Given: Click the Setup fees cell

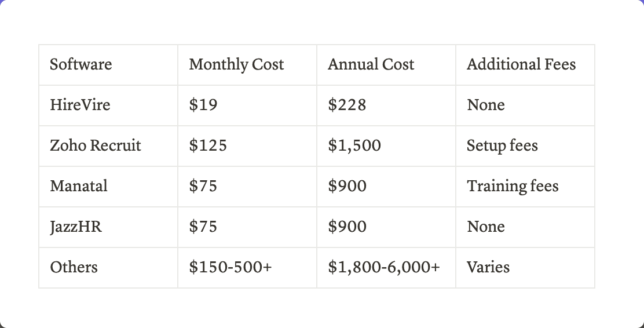Looking at the screenshot, I should pyautogui.click(x=502, y=145).
